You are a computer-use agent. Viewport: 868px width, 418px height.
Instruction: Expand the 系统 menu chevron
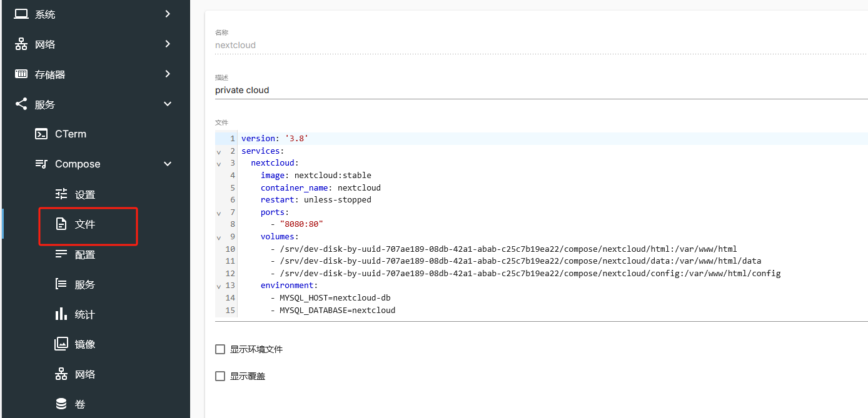[x=168, y=14]
